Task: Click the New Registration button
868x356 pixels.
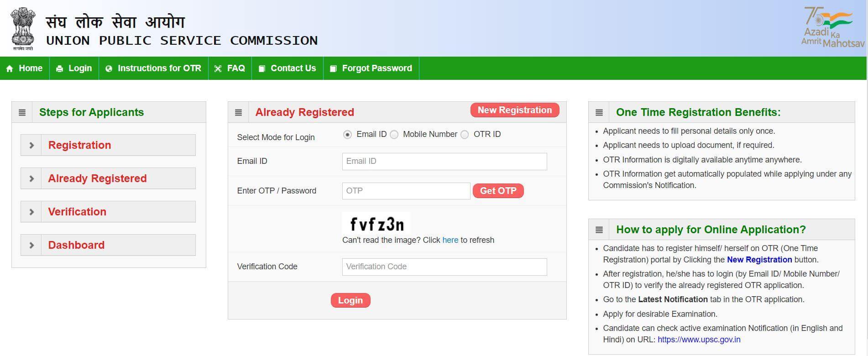Action: click(x=514, y=110)
